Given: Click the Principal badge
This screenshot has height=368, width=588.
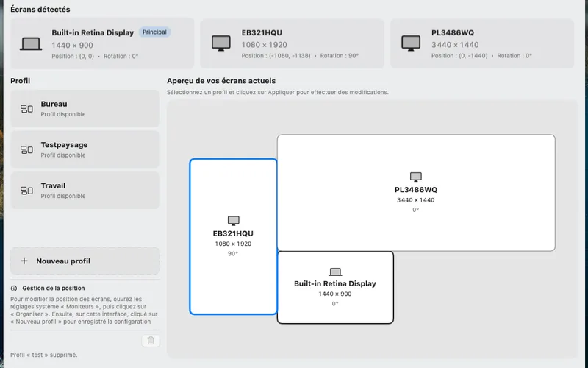Looking at the screenshot, I should tap(154, 32).
